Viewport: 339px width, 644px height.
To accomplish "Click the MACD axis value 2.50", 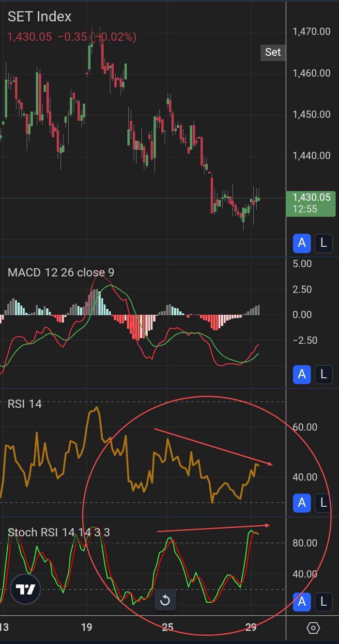I will point(303,290).
